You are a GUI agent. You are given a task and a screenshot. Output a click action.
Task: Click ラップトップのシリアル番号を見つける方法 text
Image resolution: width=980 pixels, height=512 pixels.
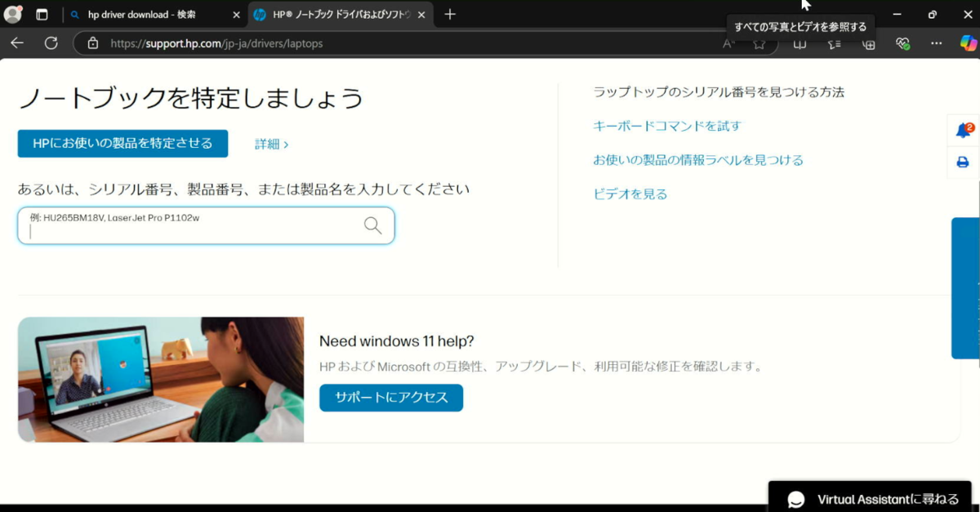coord(719,92)
